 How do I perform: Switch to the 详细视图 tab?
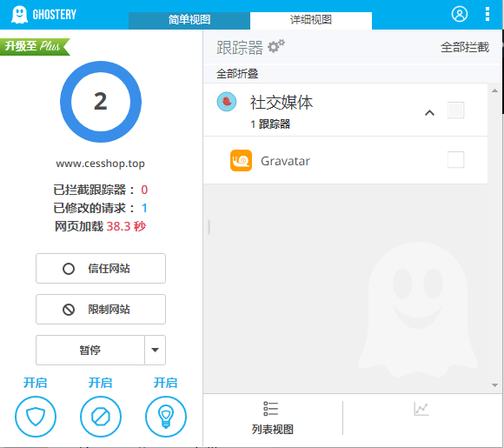(311, 20)
